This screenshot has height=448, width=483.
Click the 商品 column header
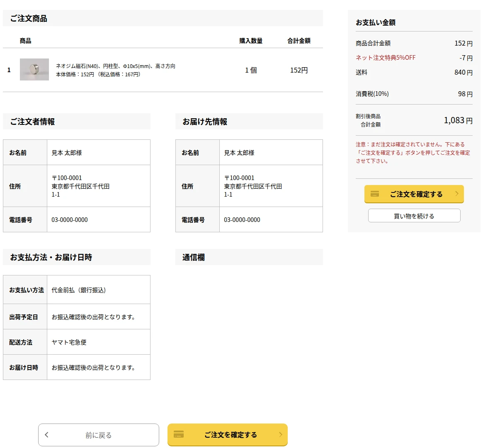click(x=25, y=41)
